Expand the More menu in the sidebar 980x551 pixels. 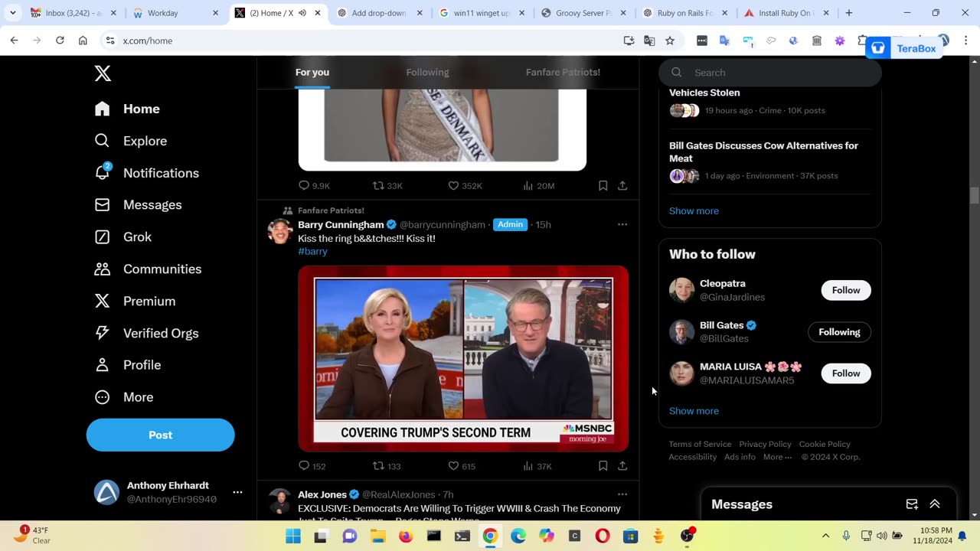click(x=123, y=397)
